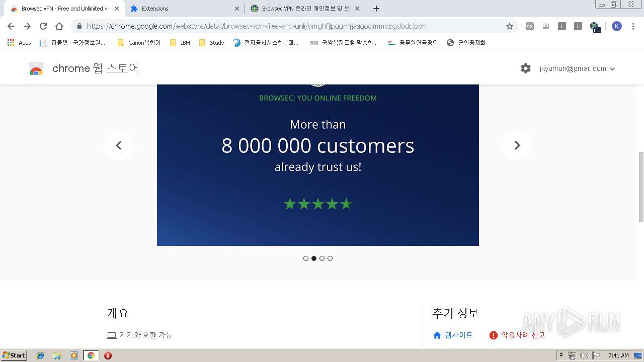This screenshot has height=362, width=644.
Task: Open 잡플랫 bookmark
Action: pos(73,43)
